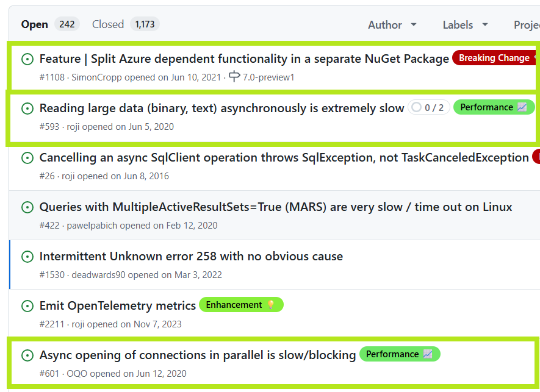
Task: Open issue Emit OpenTelemetry metrics
Action: [x=117, y=305]
